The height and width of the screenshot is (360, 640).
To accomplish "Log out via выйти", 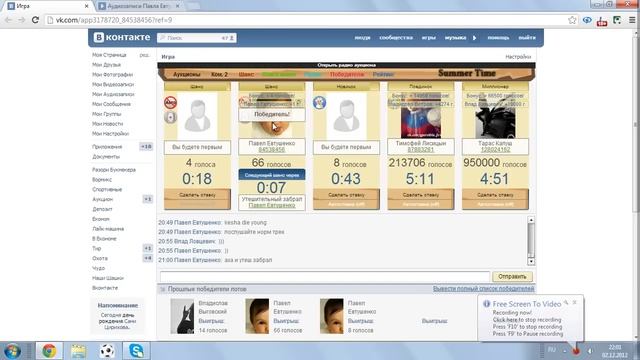I will [527, 38].
